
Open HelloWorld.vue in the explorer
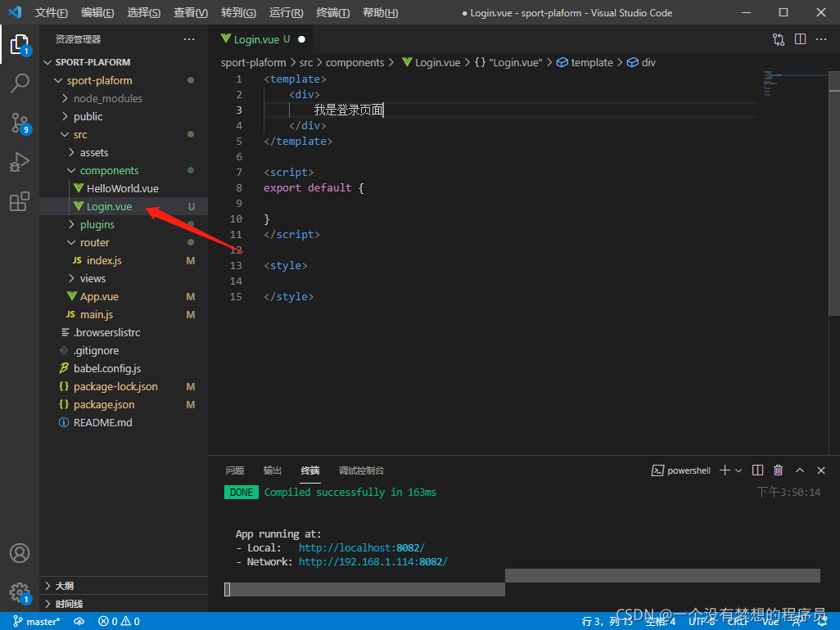click(123, 188)
